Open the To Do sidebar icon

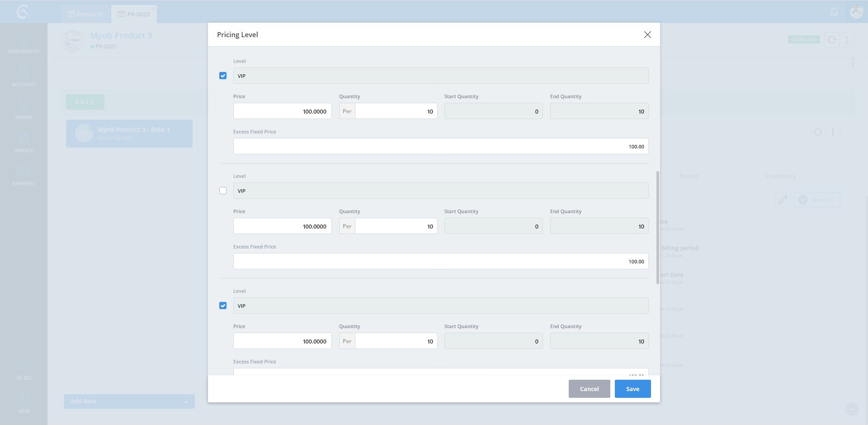pos(24,370)
